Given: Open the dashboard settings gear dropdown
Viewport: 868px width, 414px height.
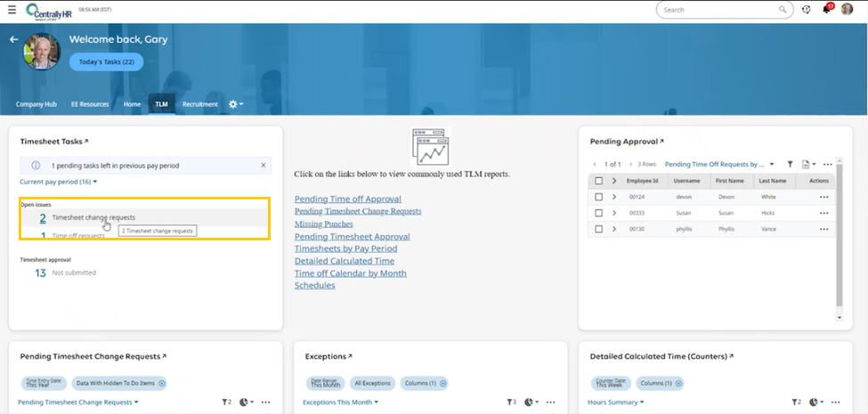Looking at the screenshot, I should point(236,104).
